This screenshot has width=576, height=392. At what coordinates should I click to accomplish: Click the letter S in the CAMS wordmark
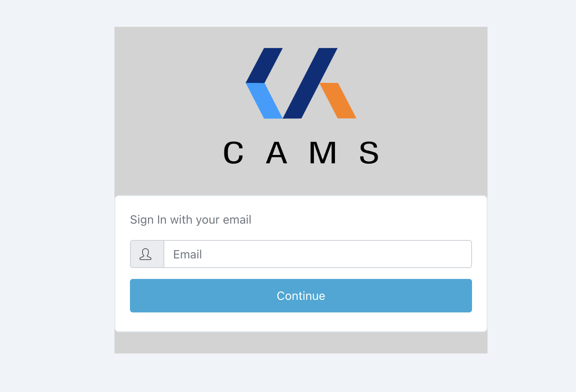(369, 153)
